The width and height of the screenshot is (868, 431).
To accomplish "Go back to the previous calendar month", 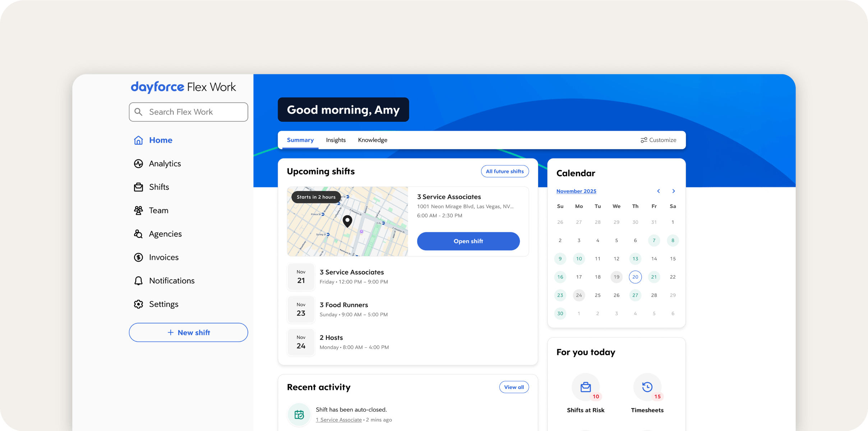I will tap(659, 191).
